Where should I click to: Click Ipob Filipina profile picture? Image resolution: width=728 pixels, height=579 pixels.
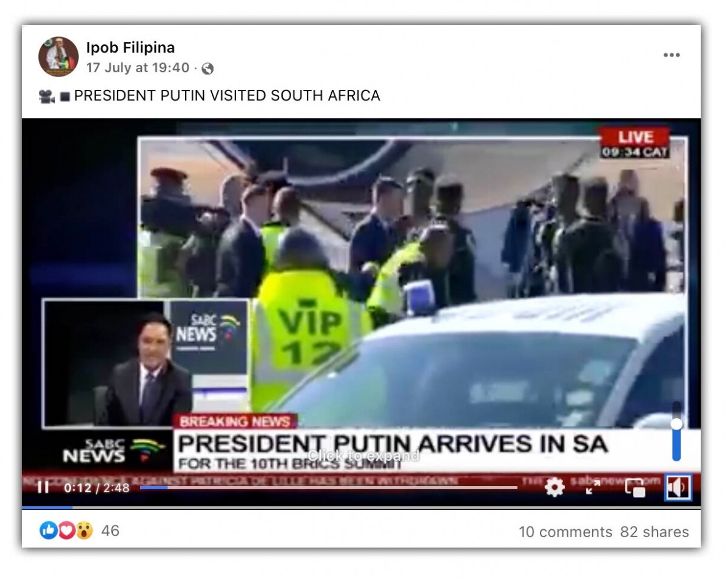58,56
